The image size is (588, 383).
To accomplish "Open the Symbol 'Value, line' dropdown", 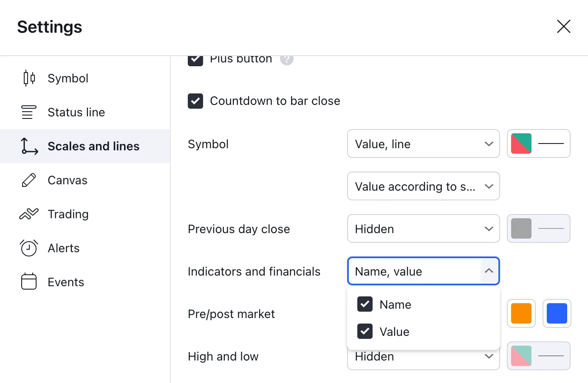I will [x=423, y=144].
